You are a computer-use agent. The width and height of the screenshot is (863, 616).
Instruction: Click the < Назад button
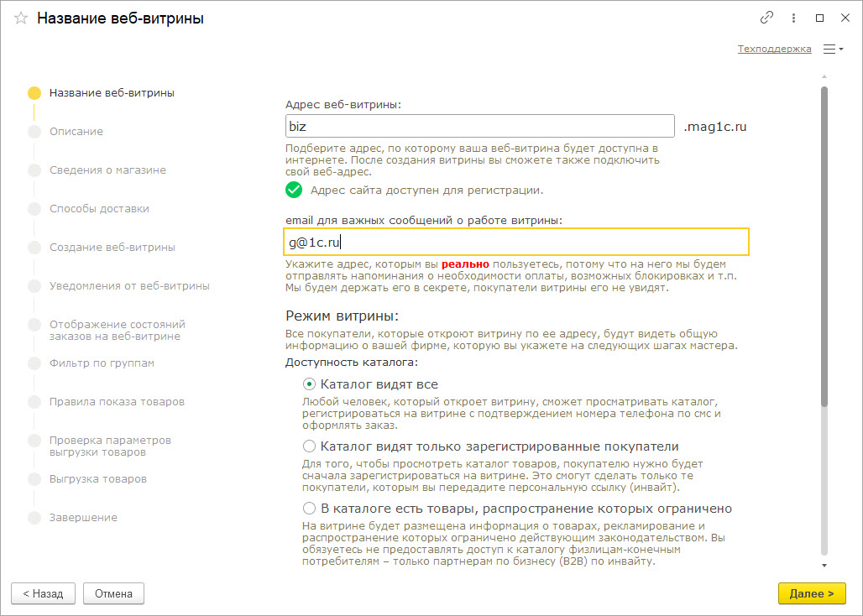tap(43, 593)
